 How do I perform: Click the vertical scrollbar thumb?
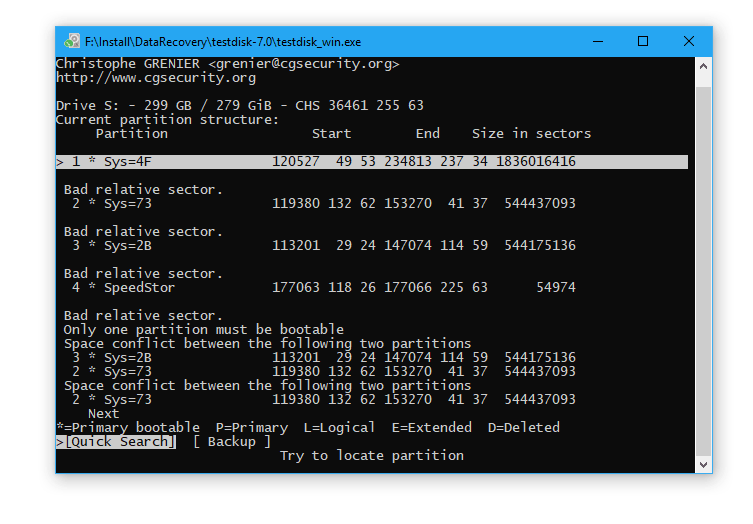(704, 271)
